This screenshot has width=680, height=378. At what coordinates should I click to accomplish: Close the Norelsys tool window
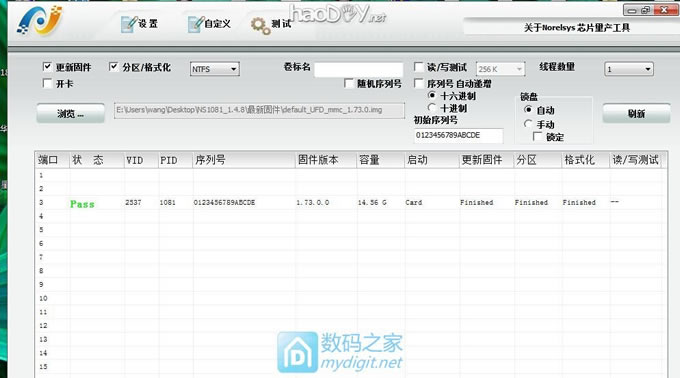(x=664, y=10)
